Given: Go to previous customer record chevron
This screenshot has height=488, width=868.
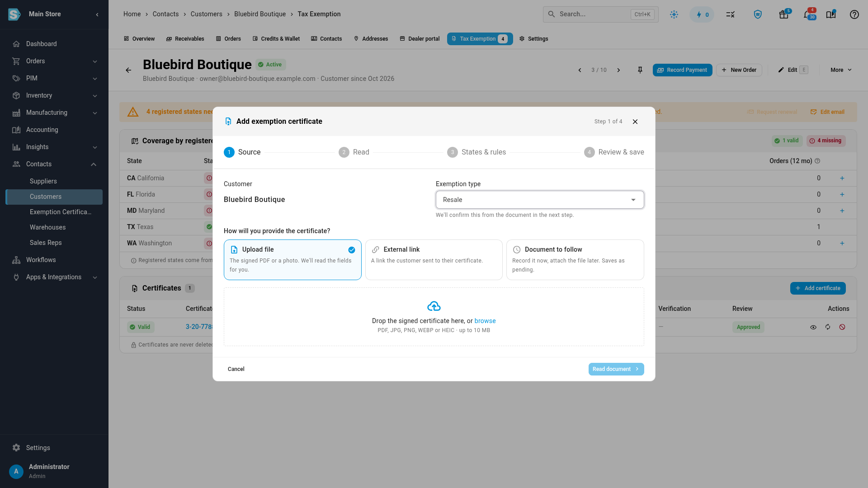Looking at the screenshot, I should (x=580, y=70).
